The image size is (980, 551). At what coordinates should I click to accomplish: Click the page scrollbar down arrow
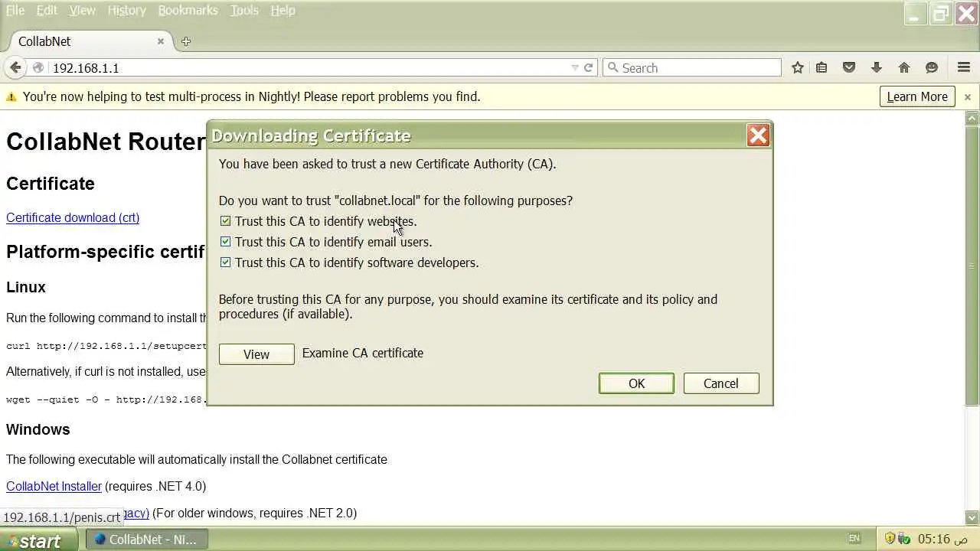972,517
